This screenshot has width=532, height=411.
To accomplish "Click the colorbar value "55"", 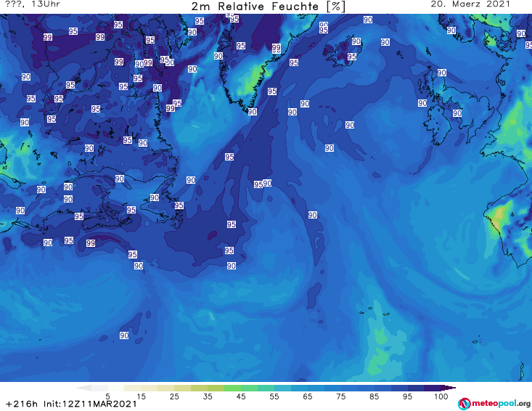I will (x=274, y=396).
